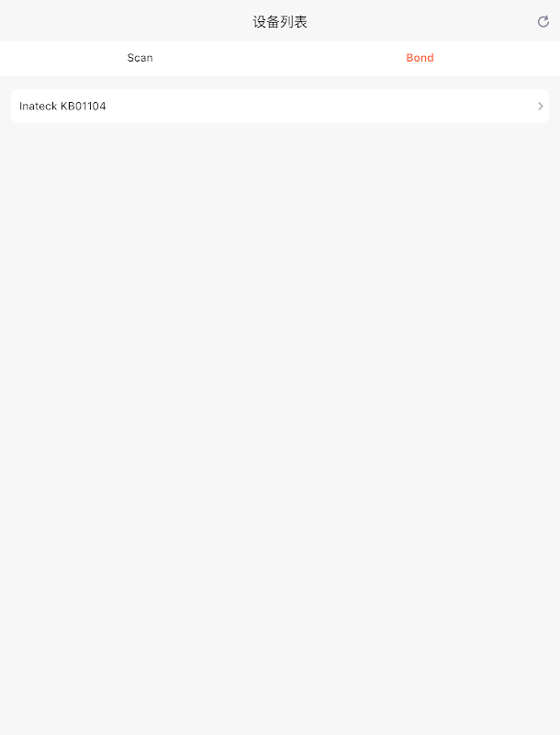View bonded devices with the orange tab
The width and height of the screenshot is (560, 735).
(420, 58)
